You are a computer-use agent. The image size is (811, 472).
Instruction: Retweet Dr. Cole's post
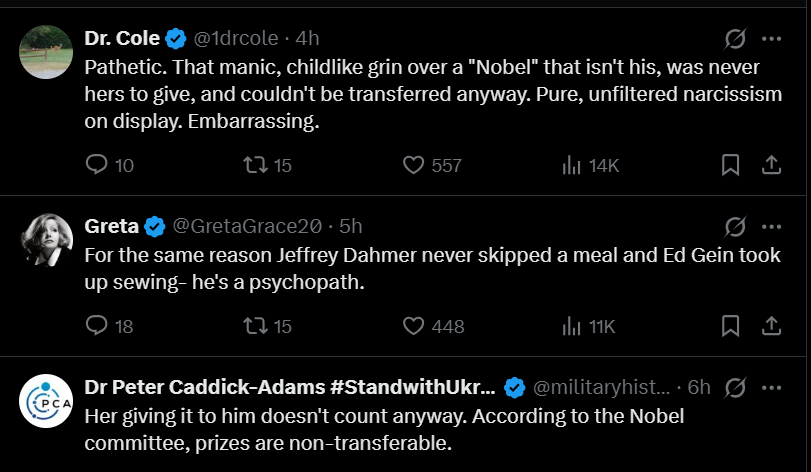coord(254,165)
